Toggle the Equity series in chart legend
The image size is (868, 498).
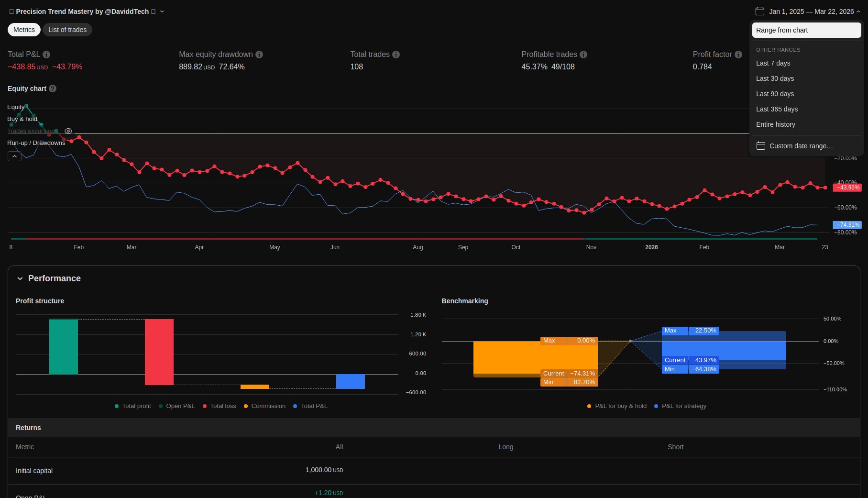(x=16, y=107)
